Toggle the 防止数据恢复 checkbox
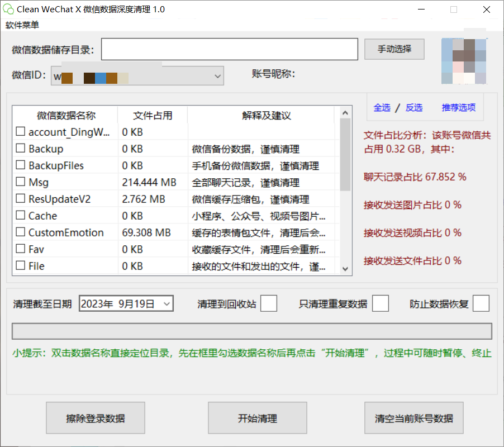 [x=481, y=303]
